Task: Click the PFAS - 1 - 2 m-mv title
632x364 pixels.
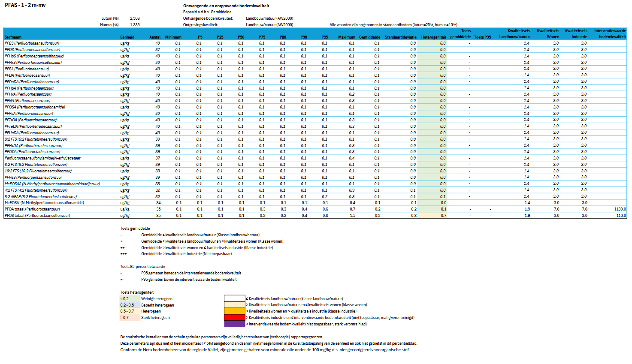Action: point(25,5)
